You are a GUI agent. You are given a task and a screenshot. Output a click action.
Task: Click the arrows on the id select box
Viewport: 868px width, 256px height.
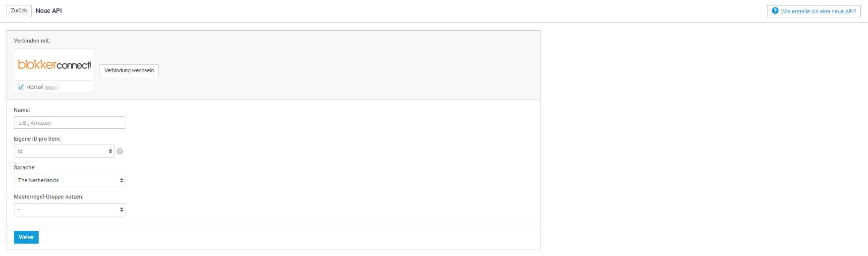[110, 152]
